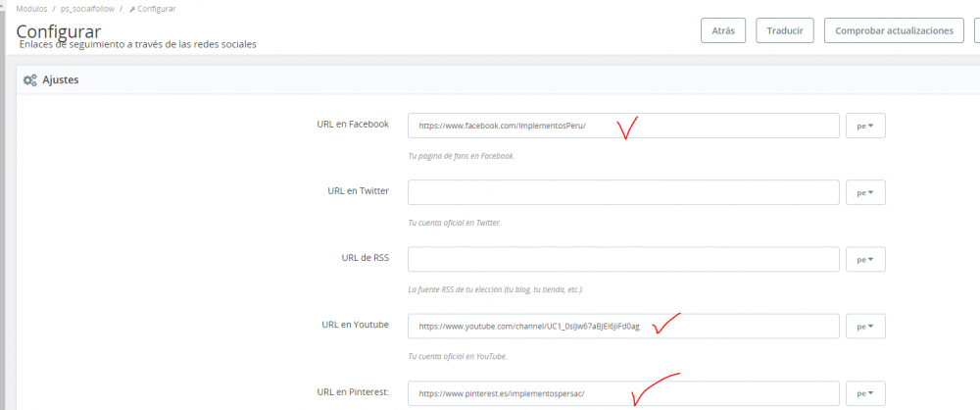
Task: Focus the URL en Facebook field
Action: pos(623,127)
